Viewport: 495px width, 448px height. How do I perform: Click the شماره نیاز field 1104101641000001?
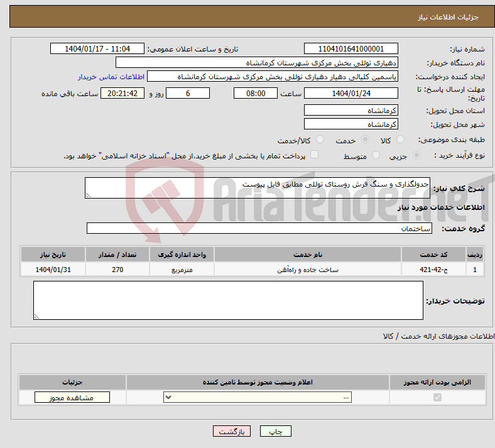(x=351, y=48)
